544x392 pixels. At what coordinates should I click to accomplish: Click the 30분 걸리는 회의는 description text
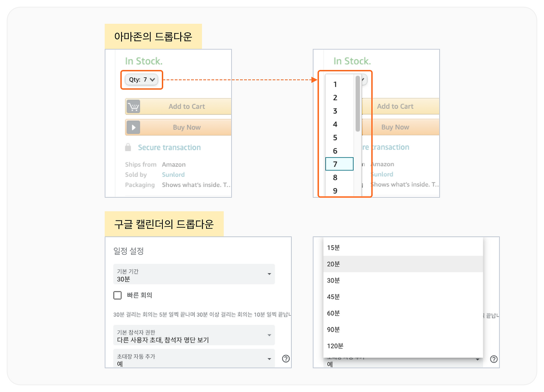click(x=202, y=315)
